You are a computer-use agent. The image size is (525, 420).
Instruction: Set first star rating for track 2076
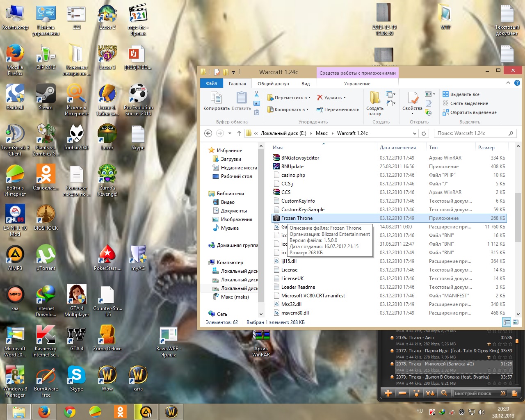tap(489, 344)
